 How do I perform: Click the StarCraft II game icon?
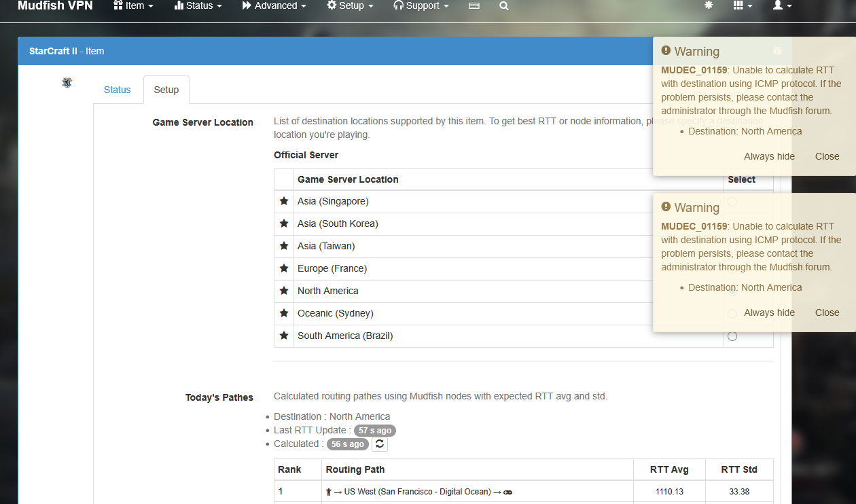[67, 83]
